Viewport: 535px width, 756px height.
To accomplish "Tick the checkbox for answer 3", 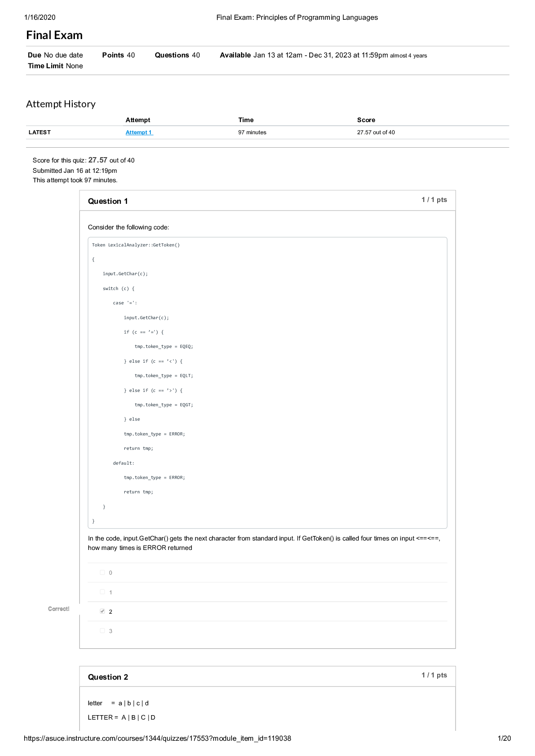I will tap(102, 631).
